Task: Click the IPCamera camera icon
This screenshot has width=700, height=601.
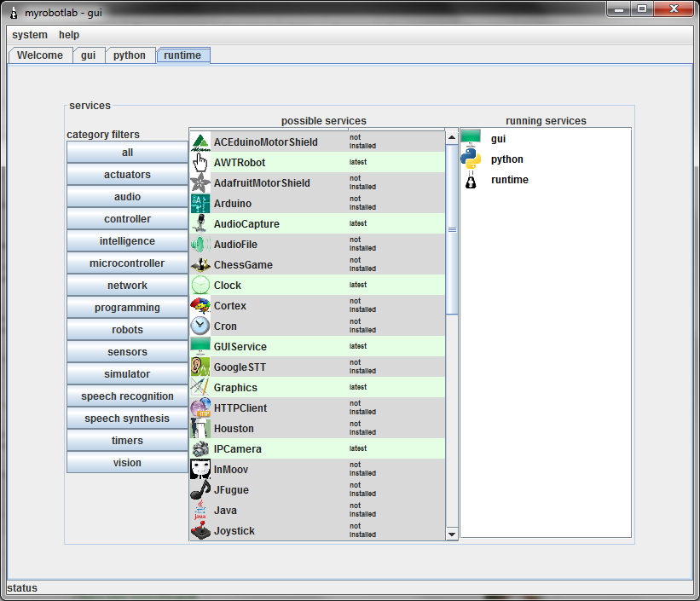Action: click(200, 449)
